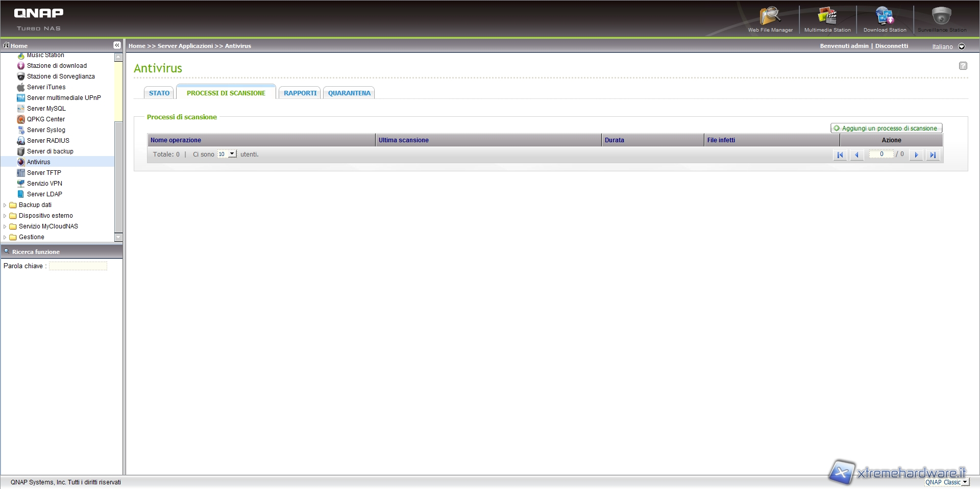Screen dimensions: 980x489
Task: Open the Italiano language dropdown
Action: pos(962,46)
